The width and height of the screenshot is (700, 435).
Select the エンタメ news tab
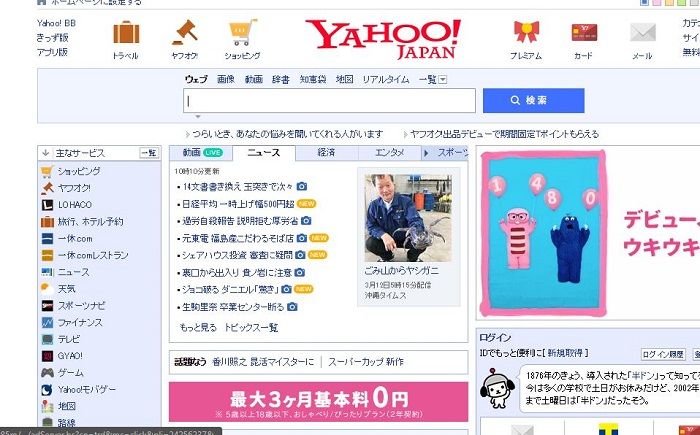coord(389,153)
